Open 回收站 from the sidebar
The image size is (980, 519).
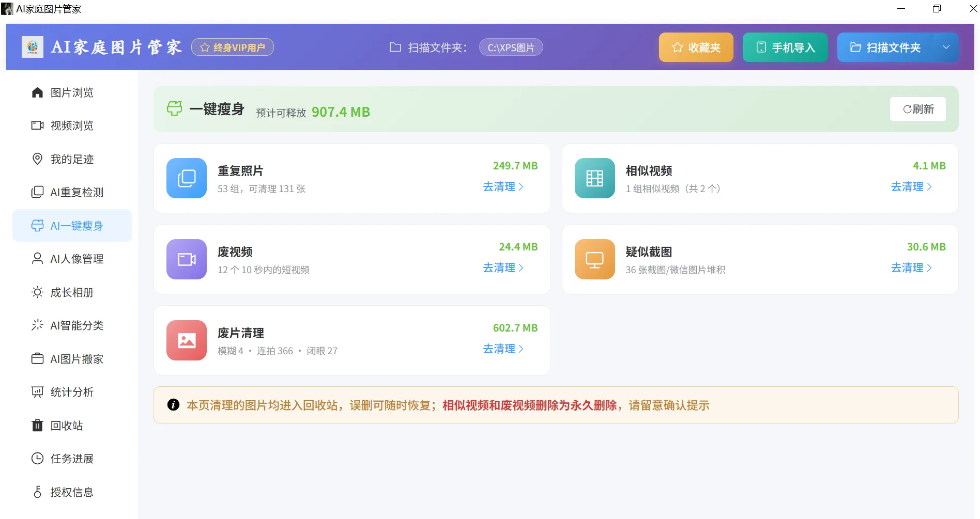[72, 426]
